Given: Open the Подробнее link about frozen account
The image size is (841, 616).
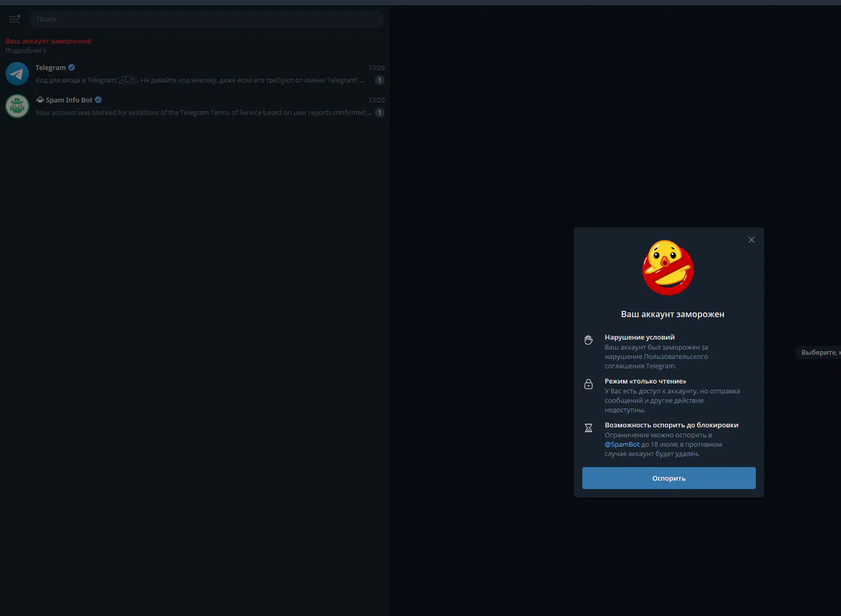Looking at the screenshot, I should coord(26,51).
